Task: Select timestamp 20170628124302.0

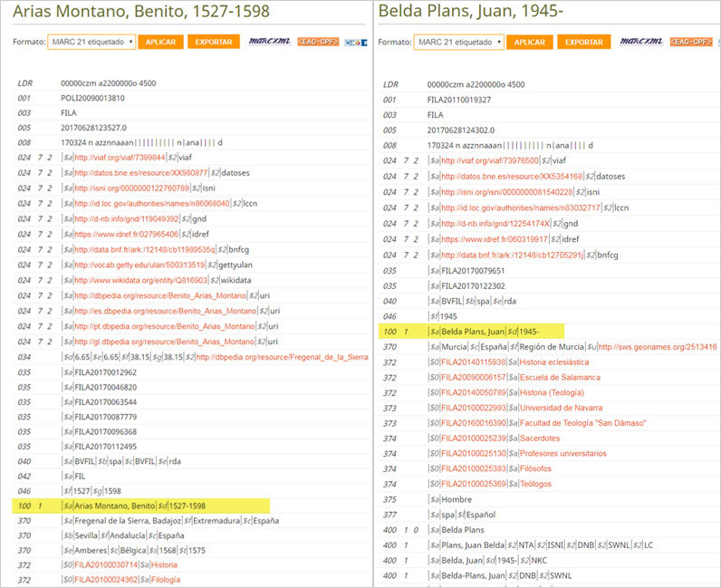Action: point(461,130)
